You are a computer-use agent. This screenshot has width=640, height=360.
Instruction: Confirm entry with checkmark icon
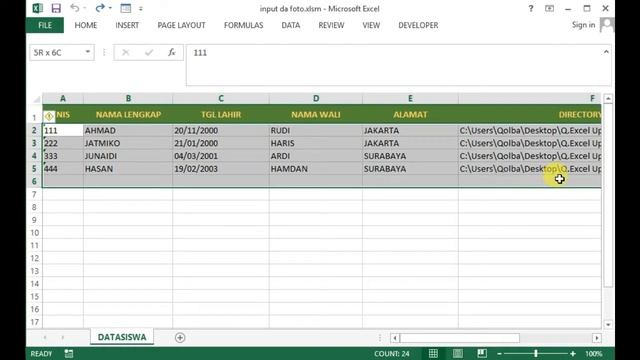tap(149, 52)
